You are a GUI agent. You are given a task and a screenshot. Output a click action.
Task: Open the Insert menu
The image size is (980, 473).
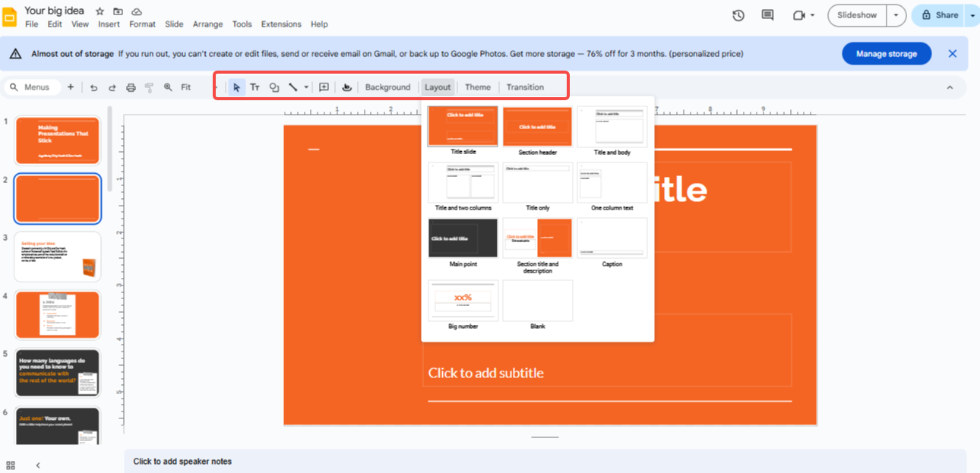tap(109, 24)
